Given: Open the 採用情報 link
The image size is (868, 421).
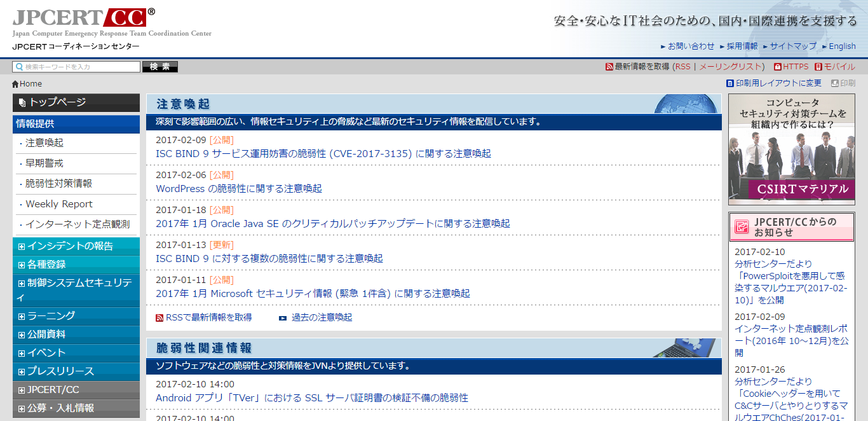Looking at the screenshot, I should (x=742, y=46).
